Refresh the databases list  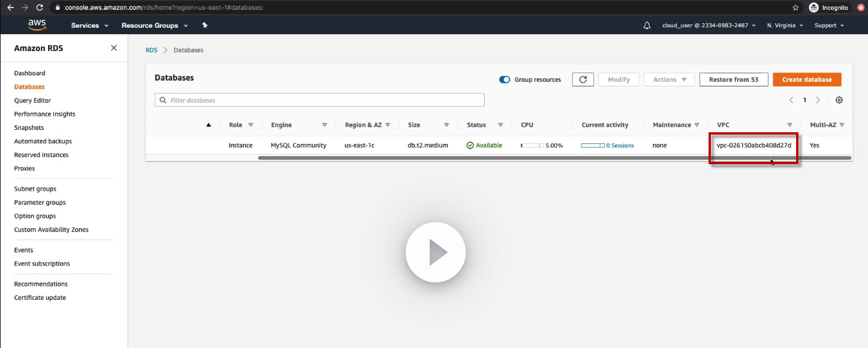[x=583, y=79]
